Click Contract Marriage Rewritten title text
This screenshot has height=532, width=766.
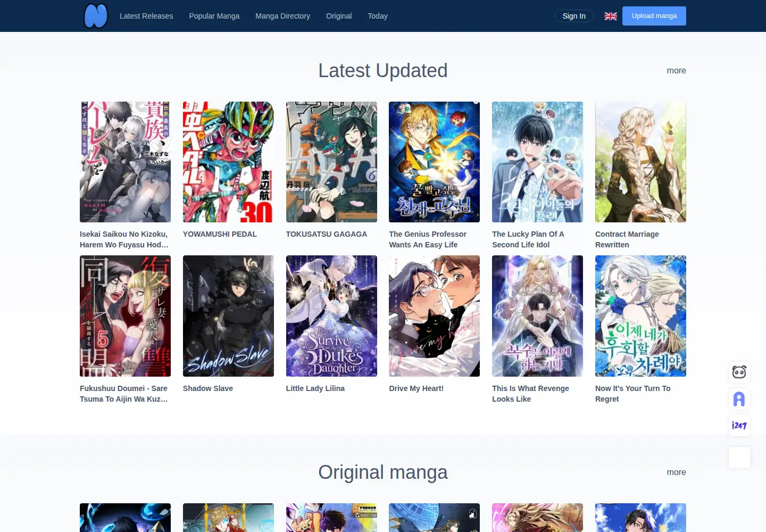627,239
